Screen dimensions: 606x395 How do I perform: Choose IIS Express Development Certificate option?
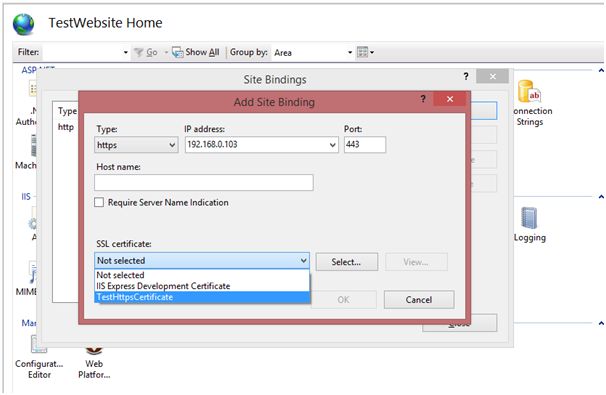[x=202, y=286]
